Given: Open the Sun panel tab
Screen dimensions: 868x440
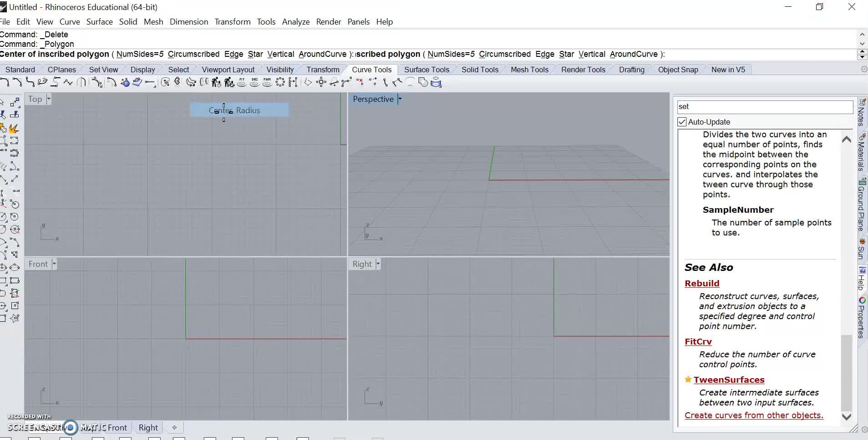Looking at the screenshot, I should [861, 249].
